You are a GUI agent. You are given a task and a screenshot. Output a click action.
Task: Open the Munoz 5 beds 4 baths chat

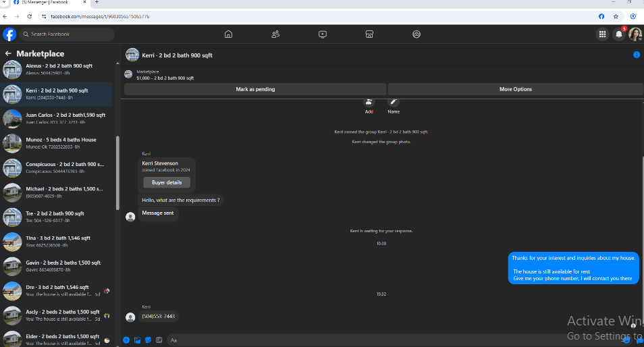pos(56,143)
